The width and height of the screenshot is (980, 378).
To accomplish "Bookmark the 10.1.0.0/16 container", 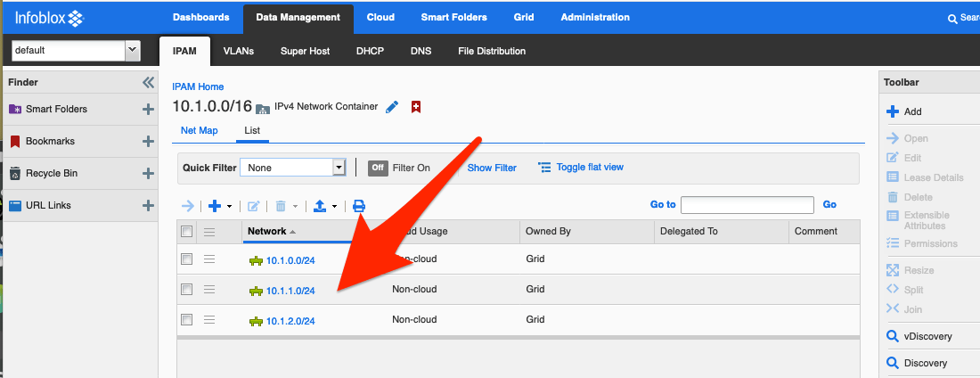I will 416,107.
